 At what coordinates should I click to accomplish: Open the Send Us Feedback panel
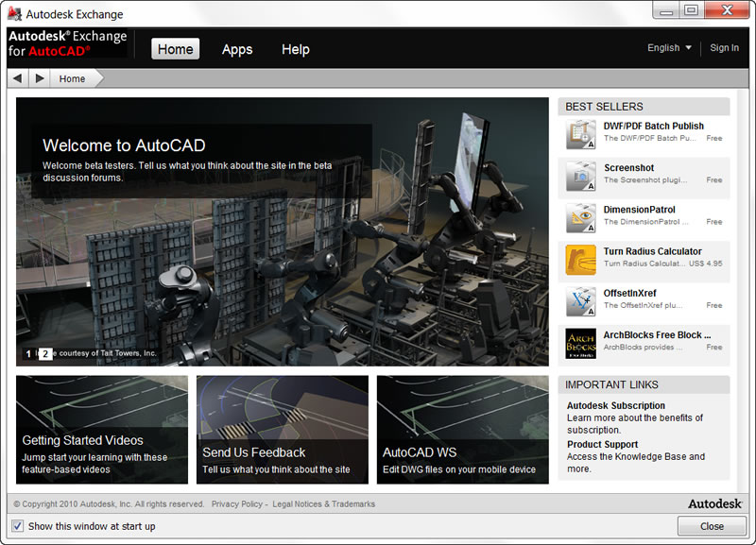point(283,430)
